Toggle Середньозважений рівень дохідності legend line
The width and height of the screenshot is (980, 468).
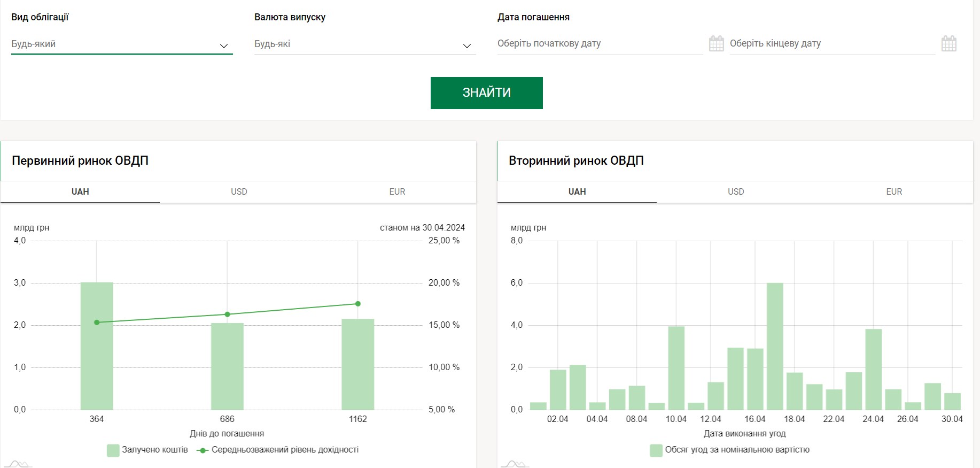pos(278,450)
